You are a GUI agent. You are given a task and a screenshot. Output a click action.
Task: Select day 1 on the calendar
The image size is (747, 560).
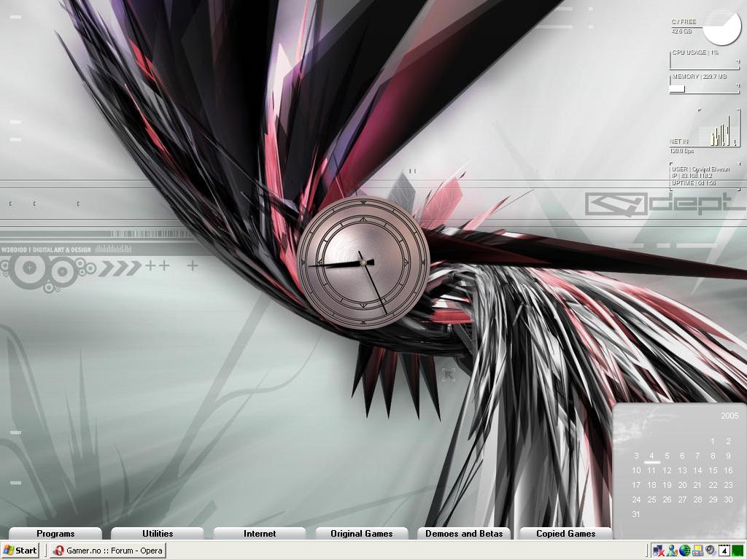click(713, 441)
